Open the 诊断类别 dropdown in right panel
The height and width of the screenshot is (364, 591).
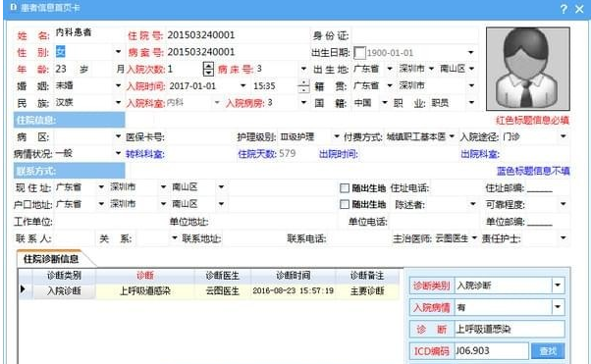558,286
